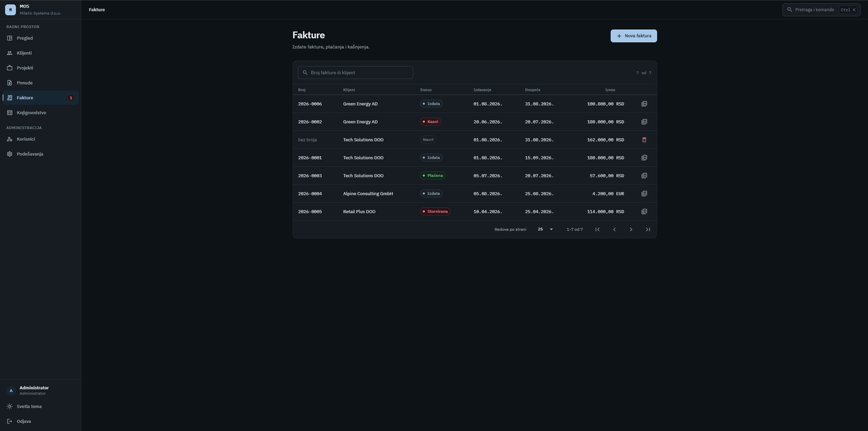Go to the first page of results

pyautogui.click(x=597, y=229)
